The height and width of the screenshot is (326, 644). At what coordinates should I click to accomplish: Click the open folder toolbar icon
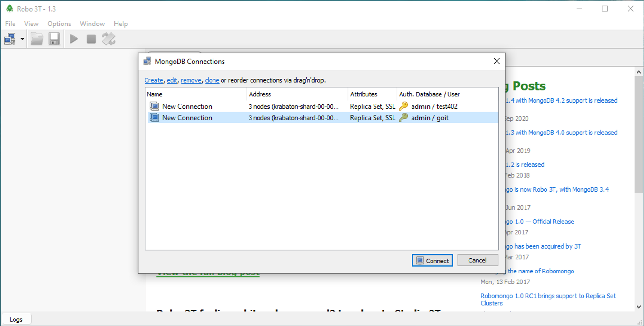tap(37, 39)
